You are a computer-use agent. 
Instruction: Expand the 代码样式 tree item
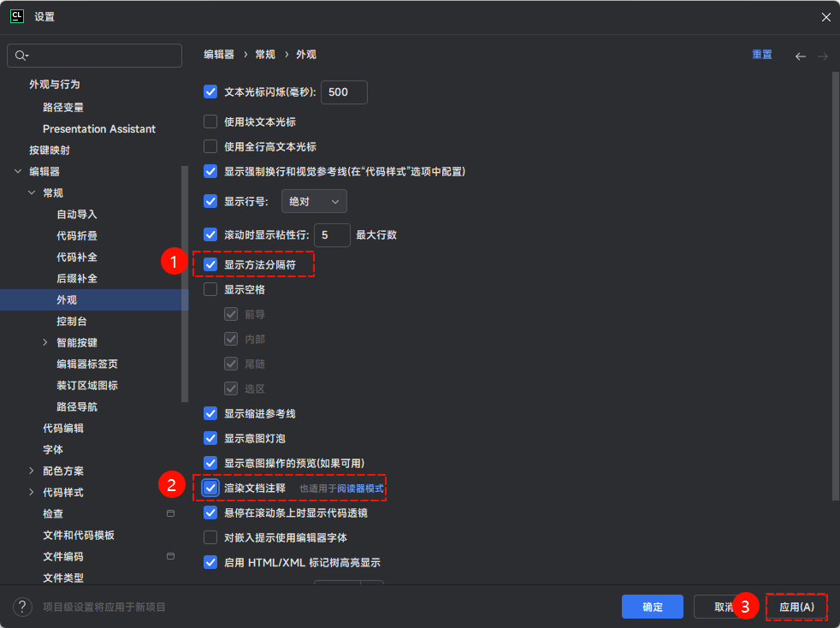tap(32, 491)
